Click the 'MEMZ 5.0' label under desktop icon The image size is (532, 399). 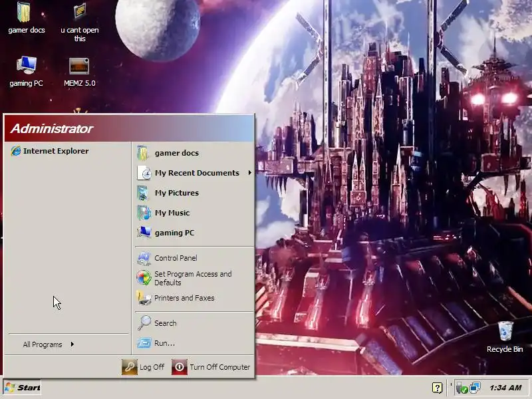tap(79, 83)
